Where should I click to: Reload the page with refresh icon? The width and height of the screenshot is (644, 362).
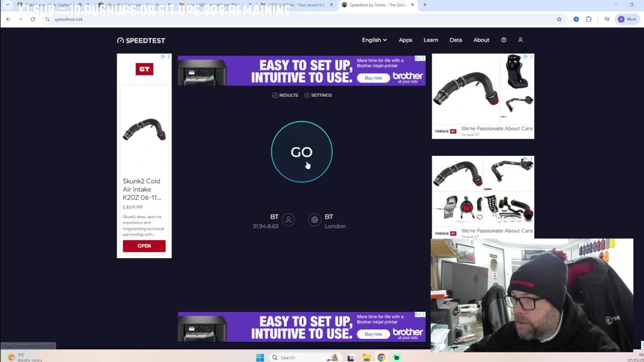(x=33, y=19)
